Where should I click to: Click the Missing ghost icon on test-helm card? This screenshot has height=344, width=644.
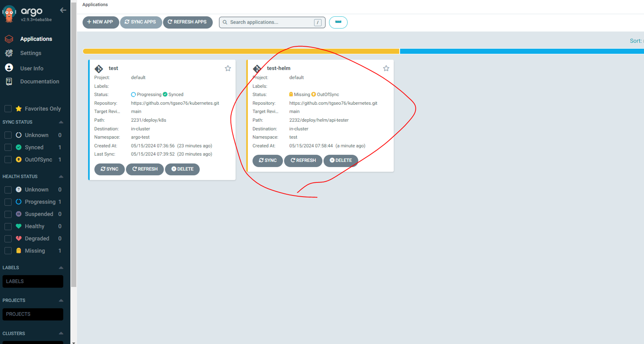pyautogui.click(x=291, y=94)
